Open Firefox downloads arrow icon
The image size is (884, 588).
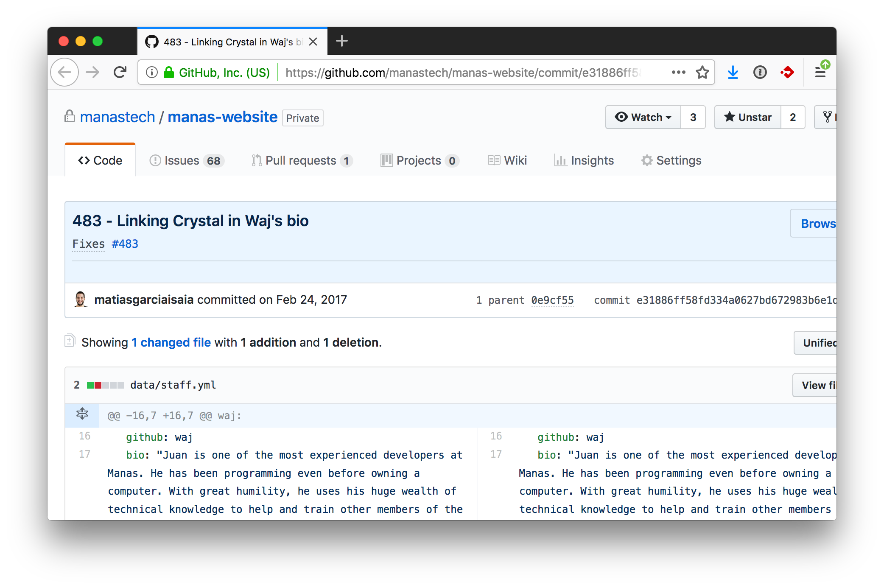click(x=733, y=73)
